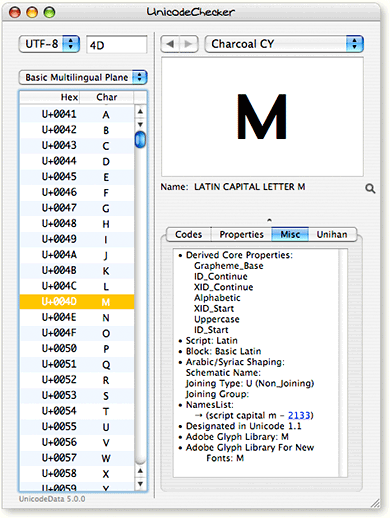The image size is (390, 518).
Task: Select row U+0056 V
Action: [x=77, y=443]
